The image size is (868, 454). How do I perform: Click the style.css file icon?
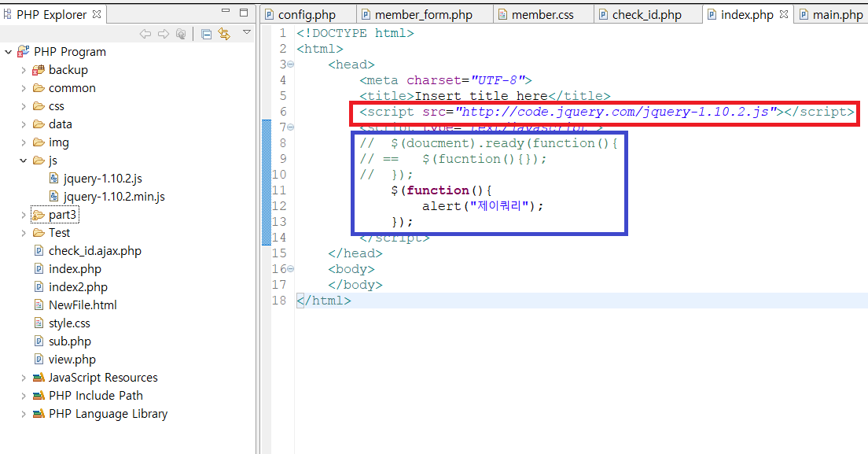pyautogui.click(x=39, y=323)
